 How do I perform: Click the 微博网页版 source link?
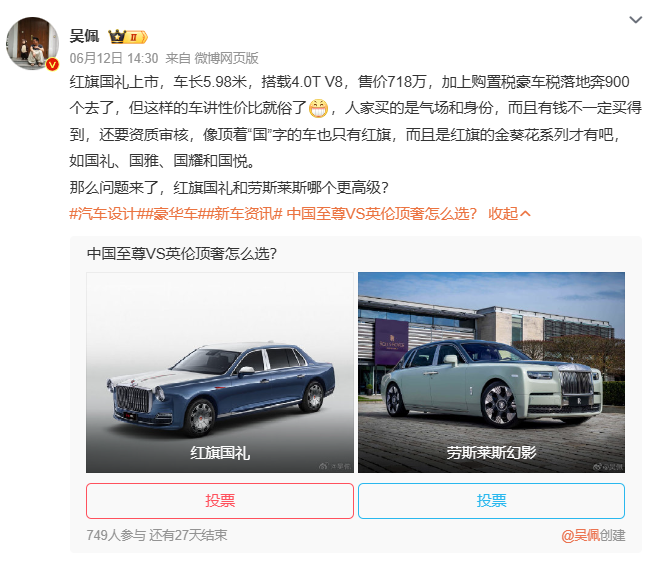[226, 58]
